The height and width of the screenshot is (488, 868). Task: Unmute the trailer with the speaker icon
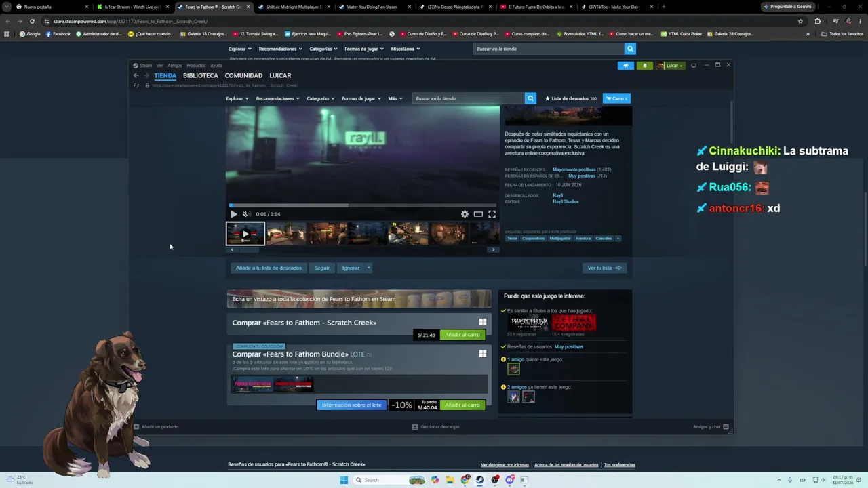(246, 214)
